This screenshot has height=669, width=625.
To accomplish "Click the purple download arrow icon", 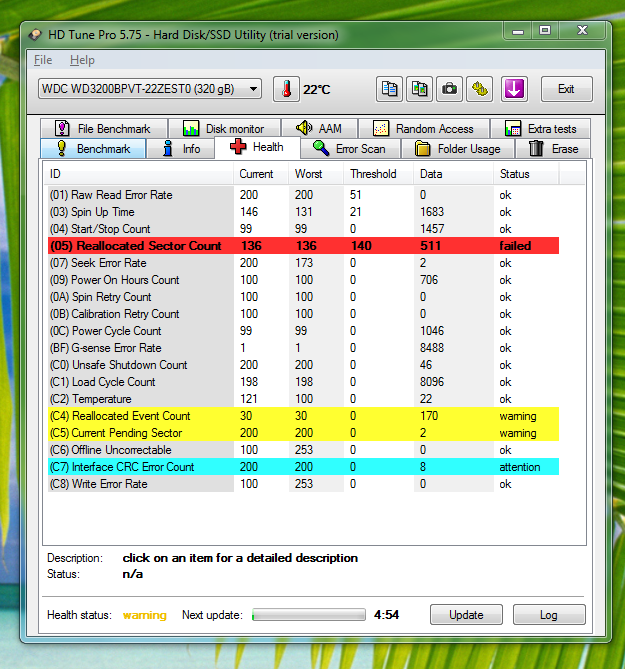I will (514, 90).
